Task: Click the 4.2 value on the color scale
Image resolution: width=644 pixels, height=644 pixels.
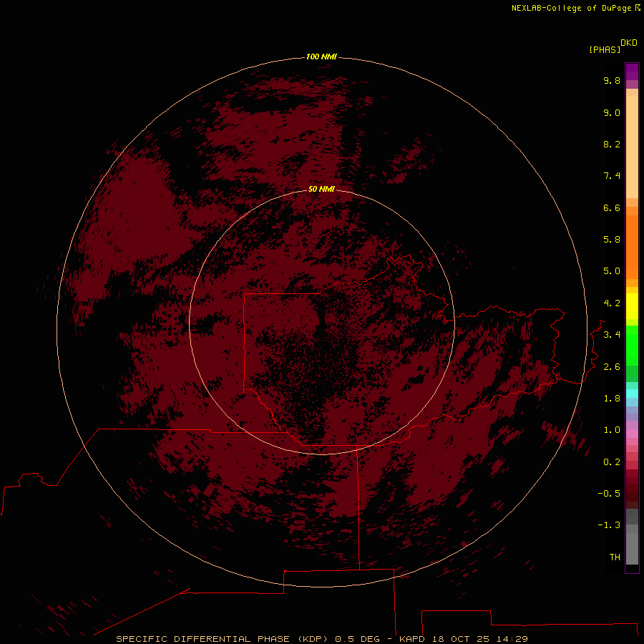Action: click(x=612, y=303)
